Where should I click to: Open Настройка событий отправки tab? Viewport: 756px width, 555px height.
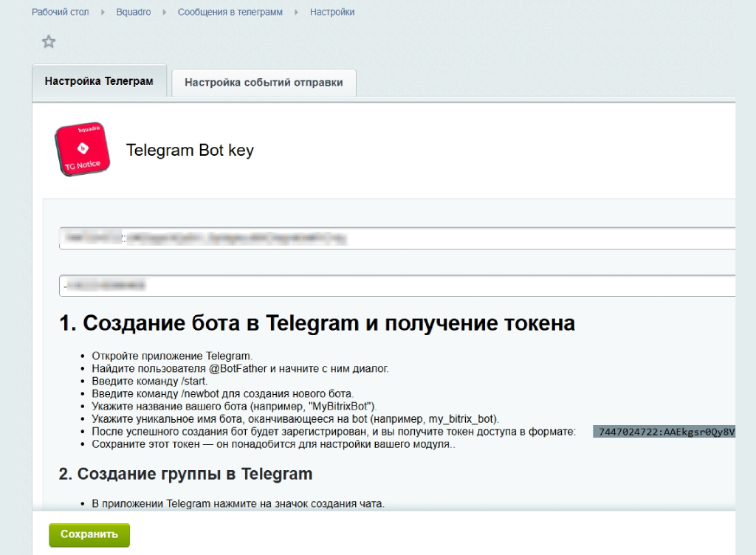coord(264,83)
